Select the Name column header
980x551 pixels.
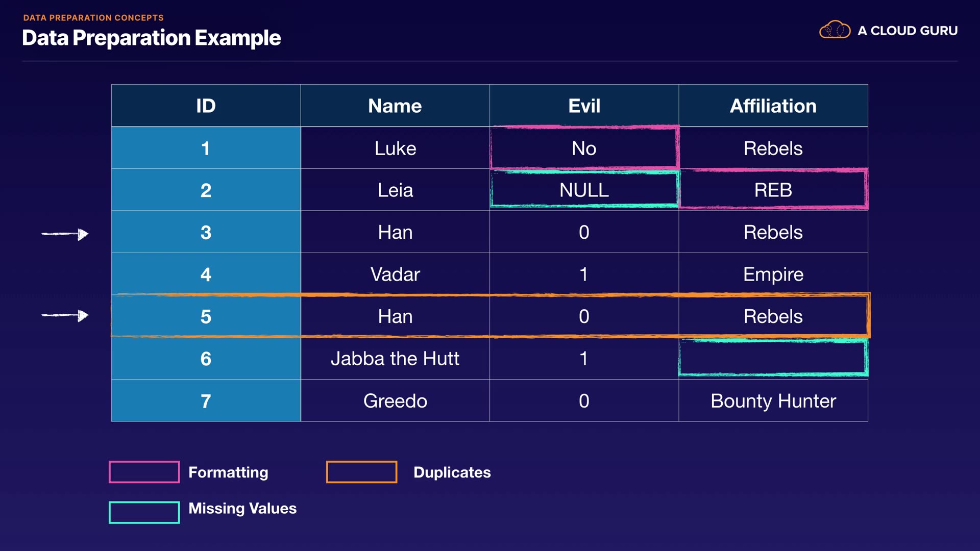395,106
